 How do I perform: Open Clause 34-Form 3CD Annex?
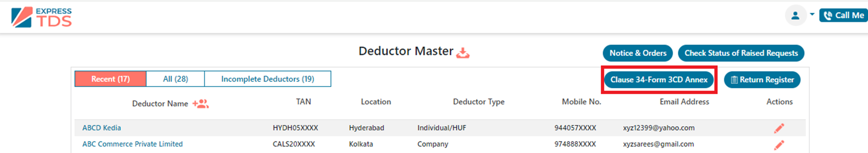click(659, 80)
